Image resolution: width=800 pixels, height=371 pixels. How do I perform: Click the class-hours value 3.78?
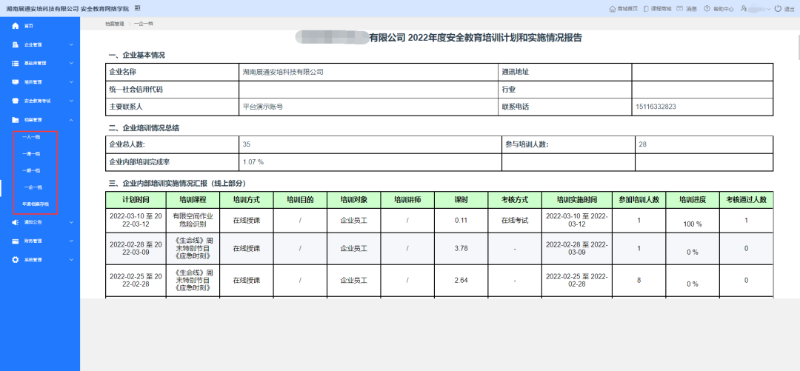461,249
